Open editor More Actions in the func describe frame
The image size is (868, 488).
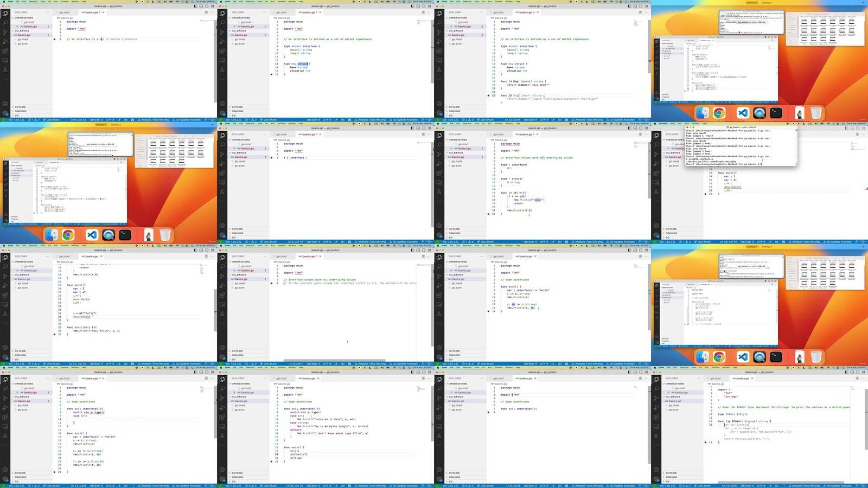212,256
